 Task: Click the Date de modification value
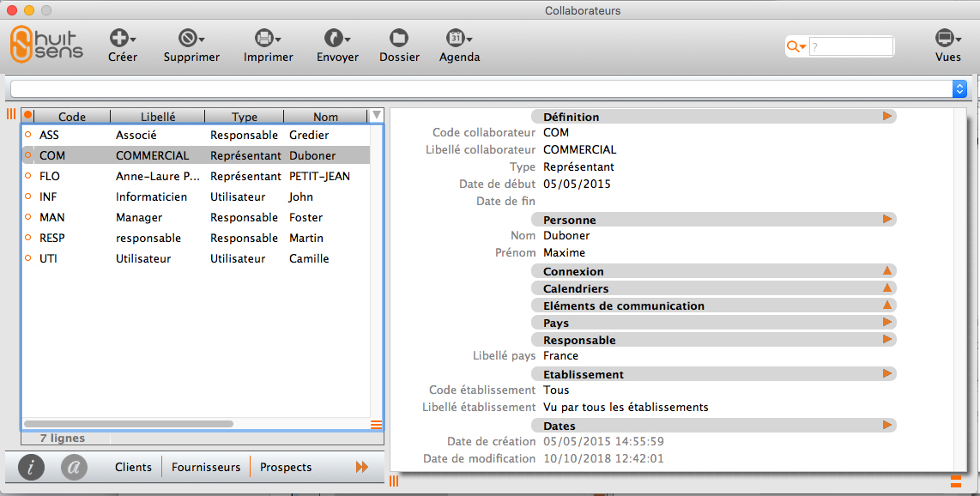(x=603, y=458)
